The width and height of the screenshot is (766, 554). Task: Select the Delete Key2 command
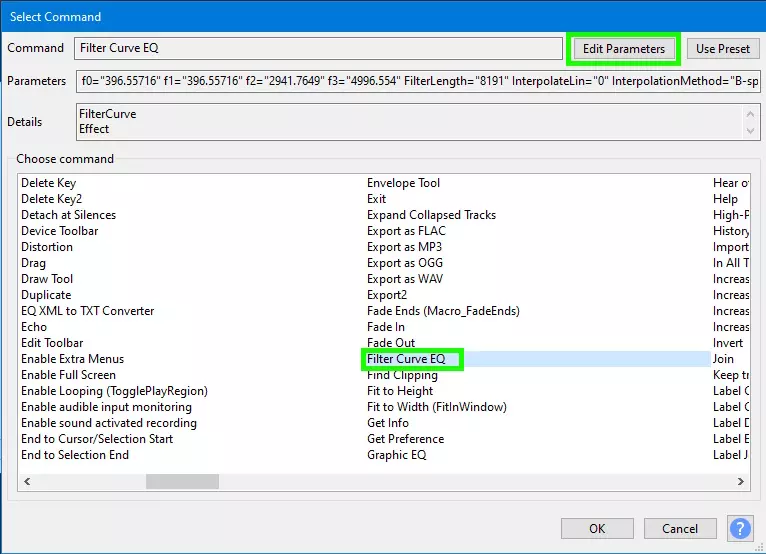51,199
